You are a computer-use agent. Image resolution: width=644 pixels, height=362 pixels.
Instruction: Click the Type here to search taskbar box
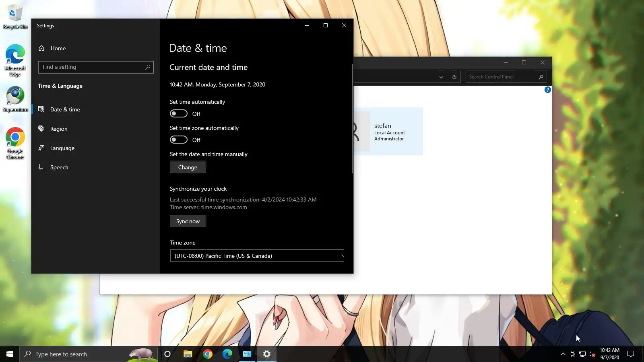tap(89, 354)
